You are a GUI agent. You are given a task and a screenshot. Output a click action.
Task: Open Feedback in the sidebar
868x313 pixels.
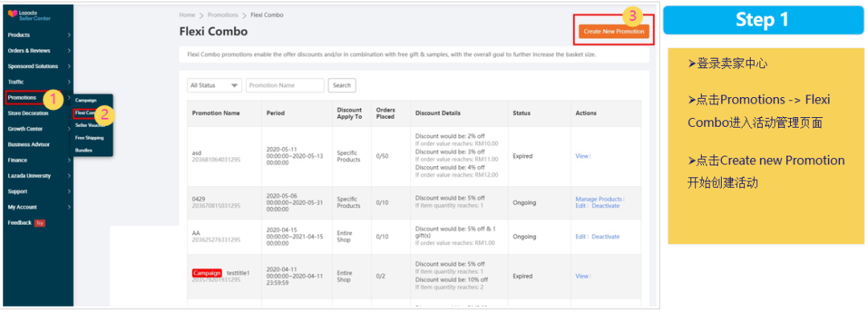(x=19, y=223)
